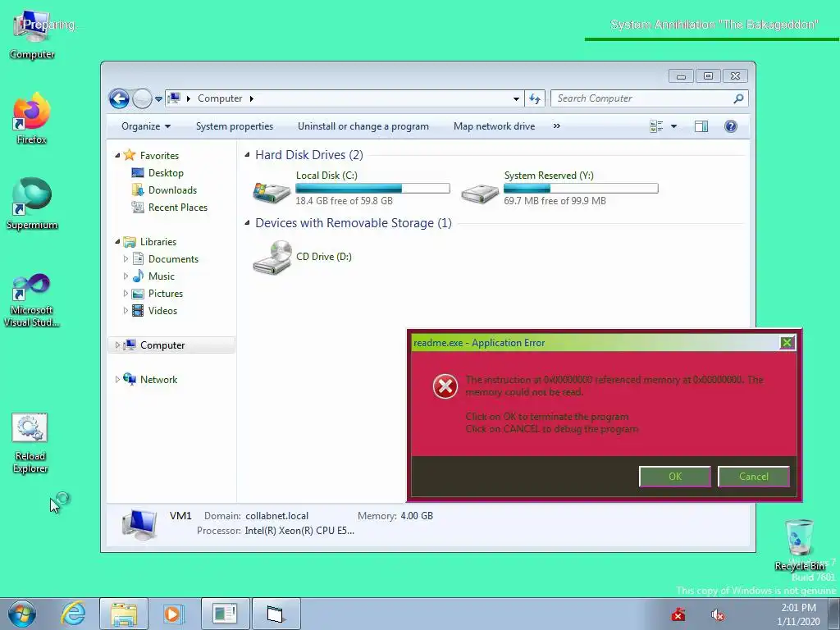This screenshot has width=840, height=630.
Task: Click the Windows Start orb
Action: [22, 614]
